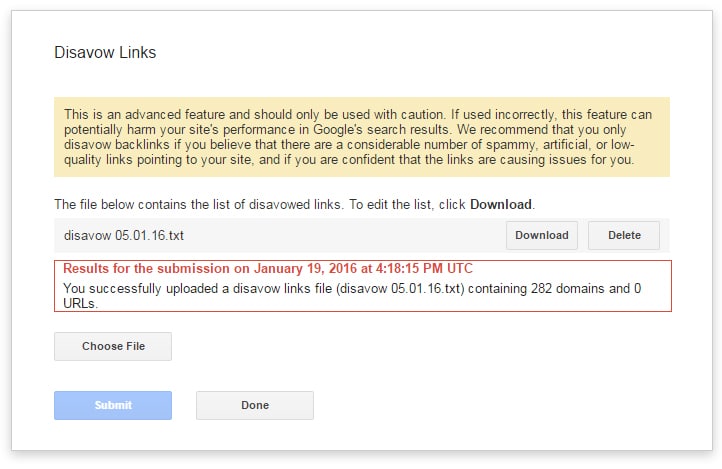Delete the disavow 05.01.16.txt file
Image resolution: width=722 pixels, height=469 pixels.
624,235
